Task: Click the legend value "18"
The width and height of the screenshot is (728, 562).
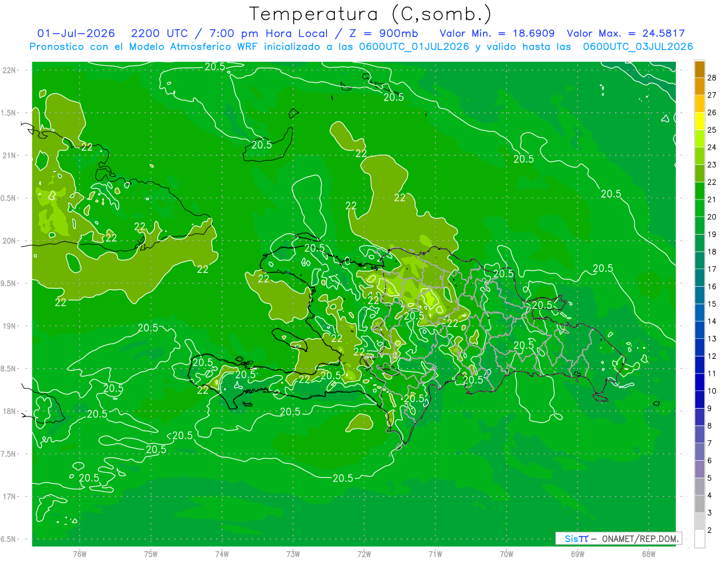Action: 712,252
